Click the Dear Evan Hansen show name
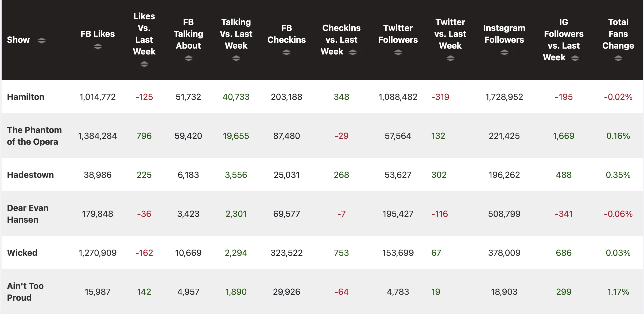 tap(28, 214)
